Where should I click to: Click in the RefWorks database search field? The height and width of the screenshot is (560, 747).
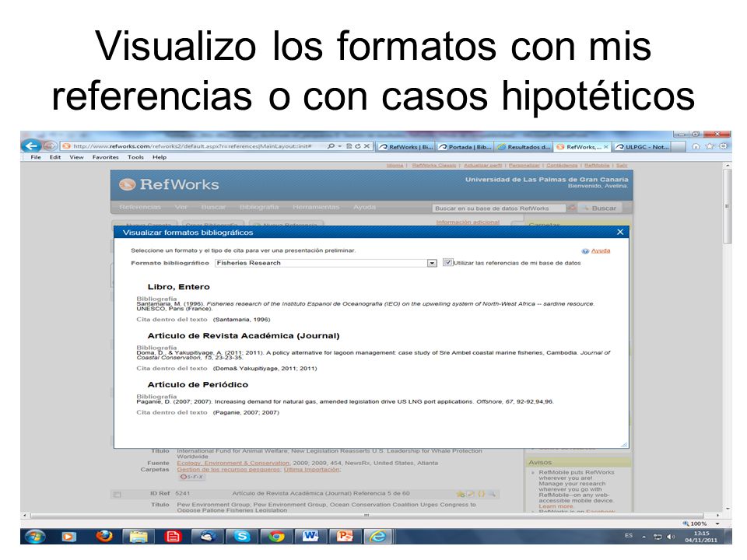pyautogui.click(x=499, y=208)
